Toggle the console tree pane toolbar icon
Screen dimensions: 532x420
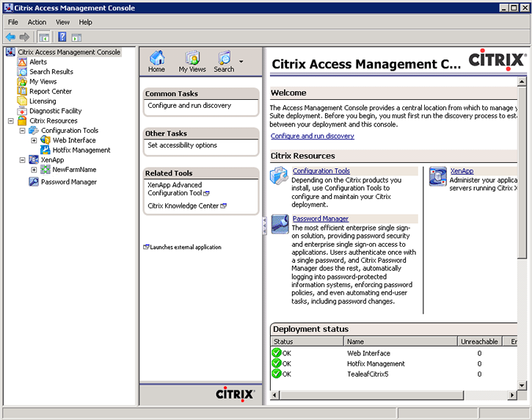coord(44,37)
